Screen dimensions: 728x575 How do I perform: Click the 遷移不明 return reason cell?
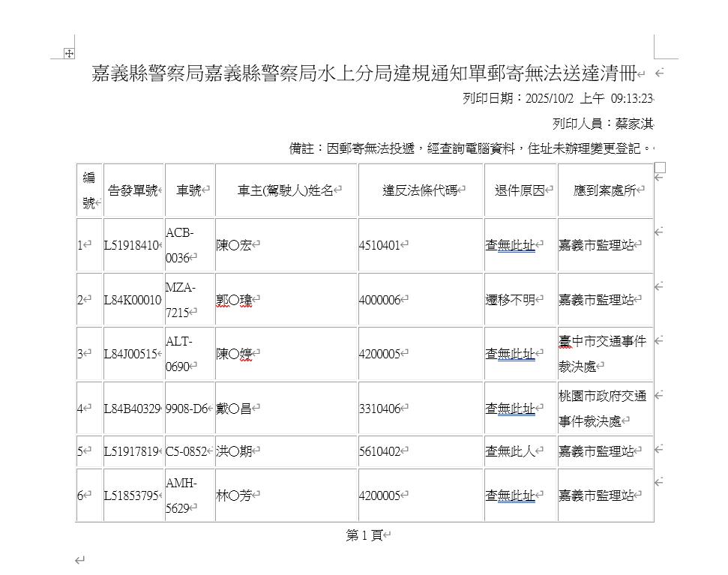pyautogui.click(x=511, y=300)
